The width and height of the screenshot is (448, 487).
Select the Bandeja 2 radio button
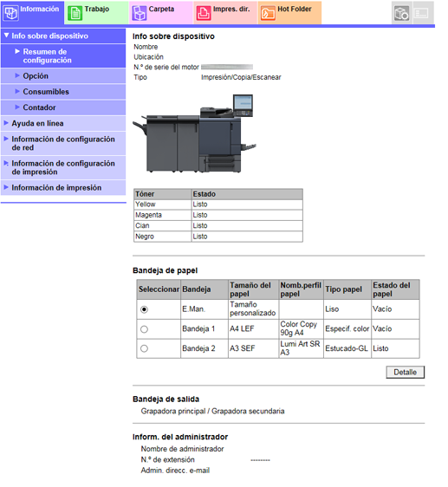pyautogui.click(x=144, y=348)
